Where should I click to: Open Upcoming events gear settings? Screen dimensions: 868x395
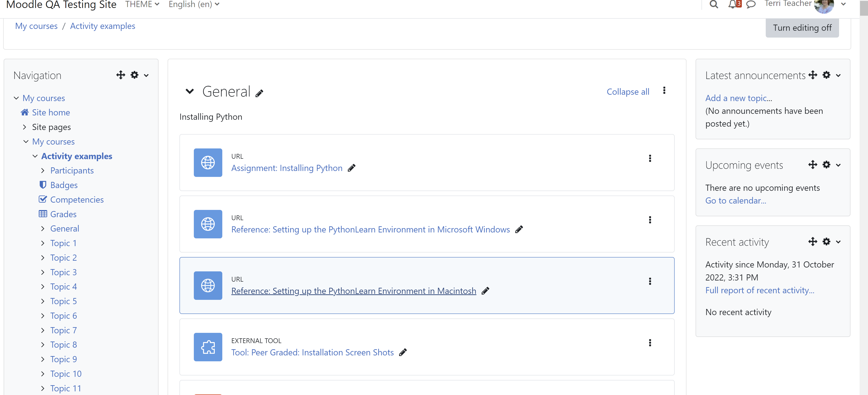coord(826,165)
